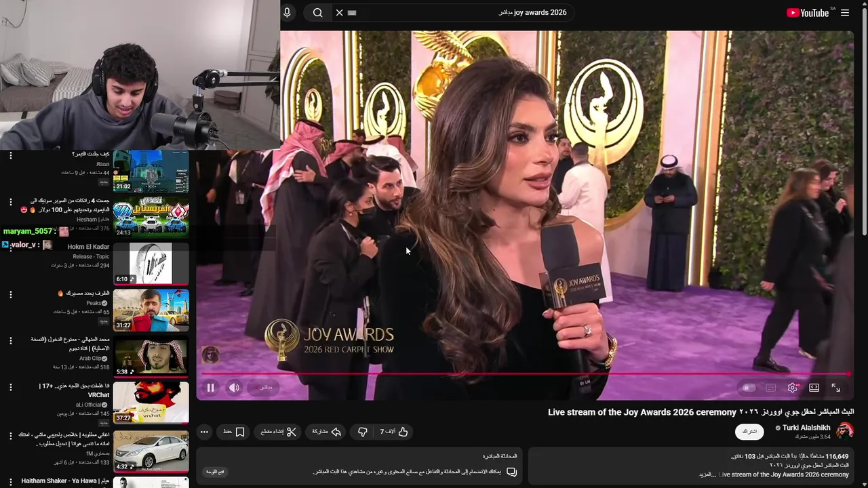Viewport: 868px width, 488px height.
Task: Click the 'Hokm El Kadar' video title
Action: coord(88,247)
